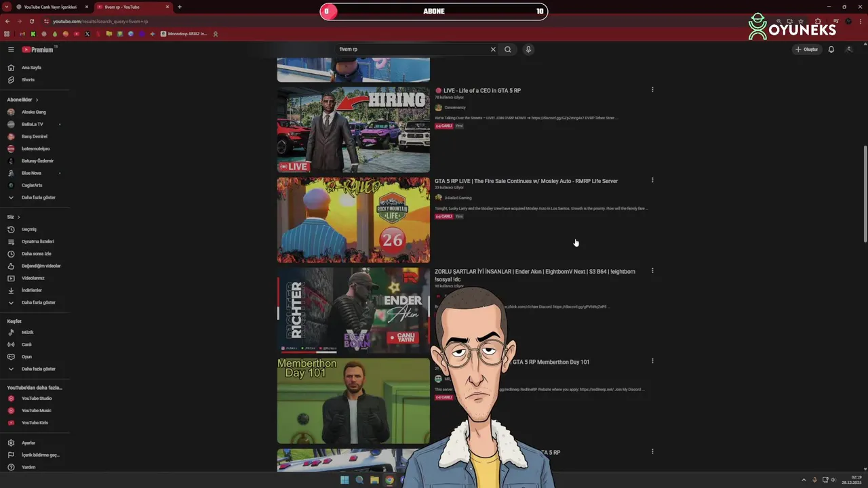Open a new browser tab
The height and width of the screenshot is (488, 868).
click(179, 7)
